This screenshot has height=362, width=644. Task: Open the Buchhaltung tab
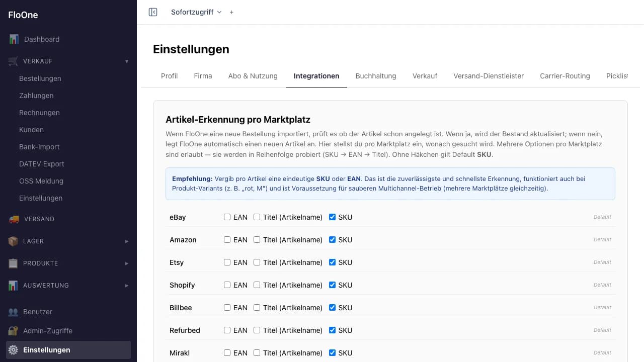tap(376, 76)
